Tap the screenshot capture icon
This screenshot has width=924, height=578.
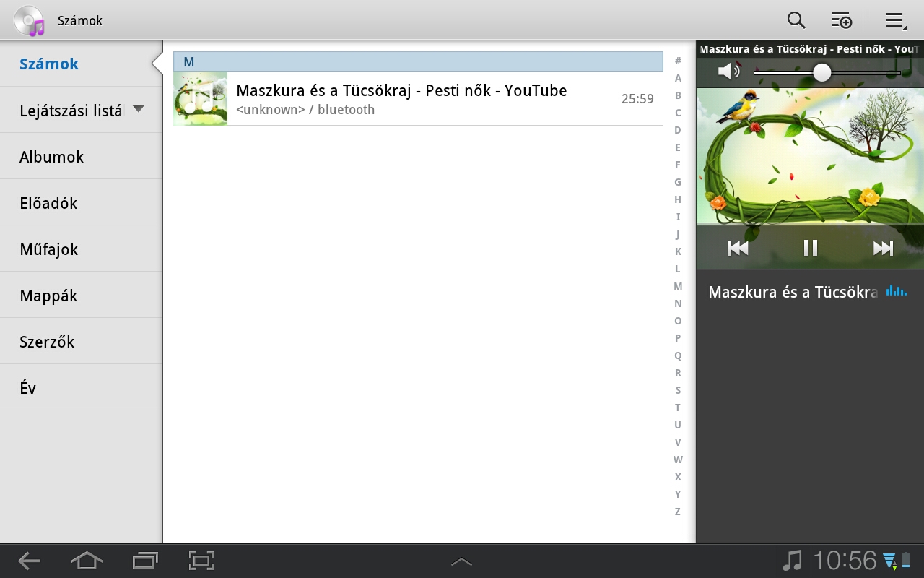coord(201,561)
